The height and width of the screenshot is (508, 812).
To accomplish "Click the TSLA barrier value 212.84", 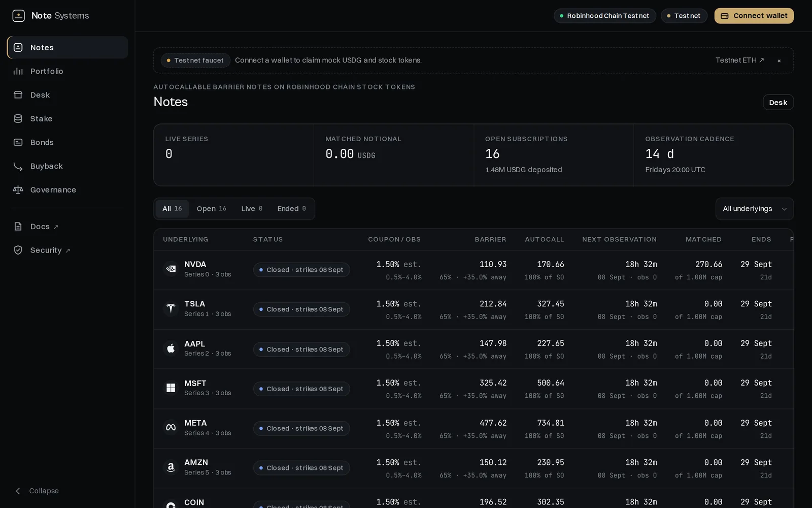I will pyautogui.click(x=493, y=304).
